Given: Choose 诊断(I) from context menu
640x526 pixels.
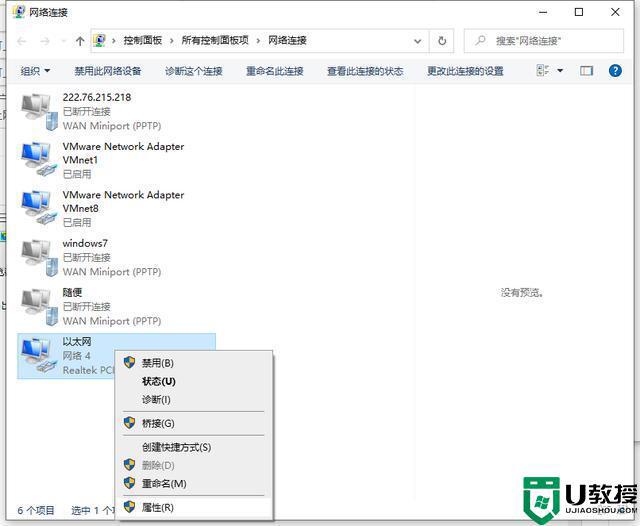Looking at the screenshot, I should point(194,399).
